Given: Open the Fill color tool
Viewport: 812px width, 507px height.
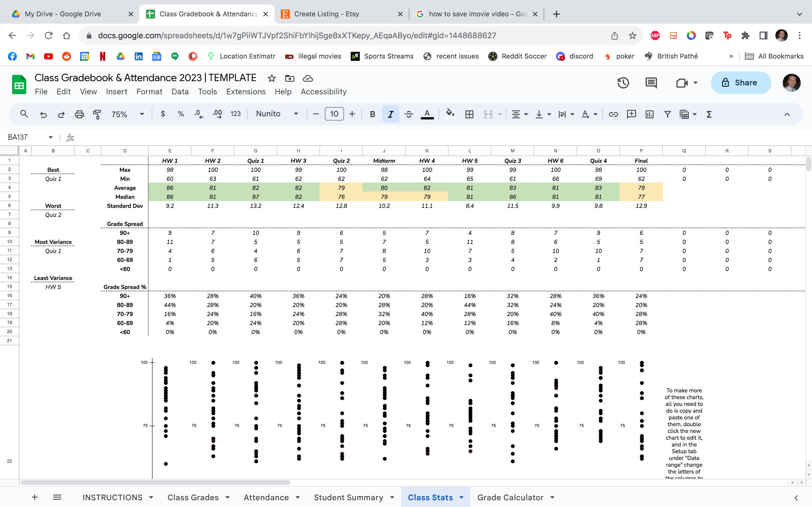Looking at the screenshot, I should [x=450, y=114].
